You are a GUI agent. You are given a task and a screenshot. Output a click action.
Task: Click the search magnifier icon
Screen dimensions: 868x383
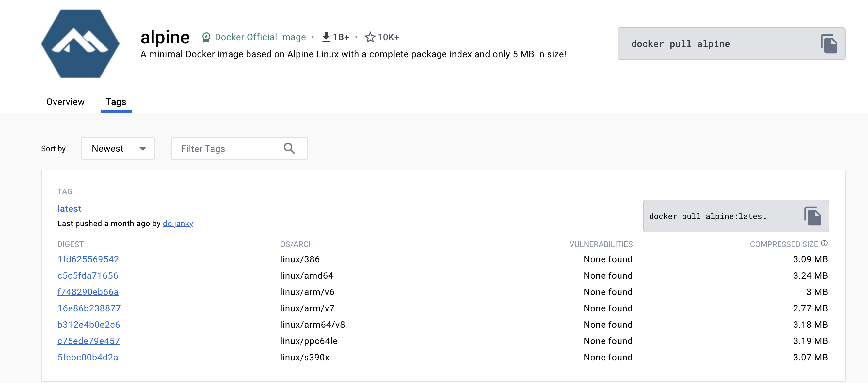pos(289,148)
